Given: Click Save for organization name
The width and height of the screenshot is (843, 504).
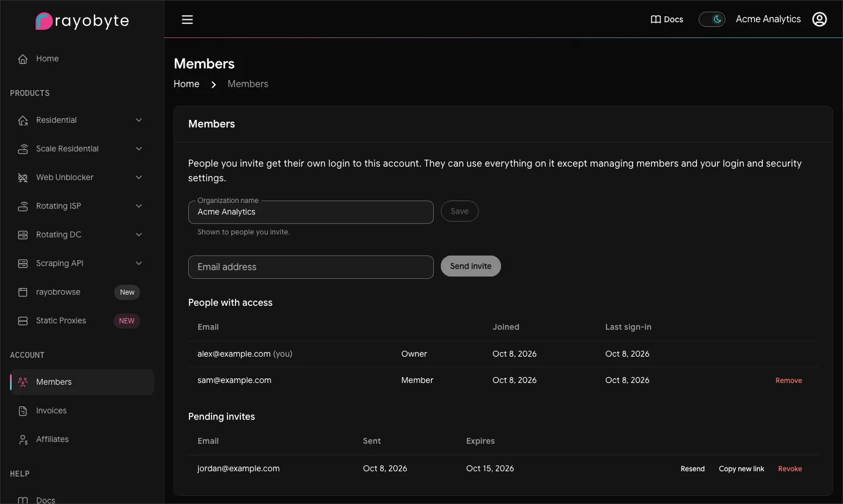Looking at the screenshot, I should (459, 211).
